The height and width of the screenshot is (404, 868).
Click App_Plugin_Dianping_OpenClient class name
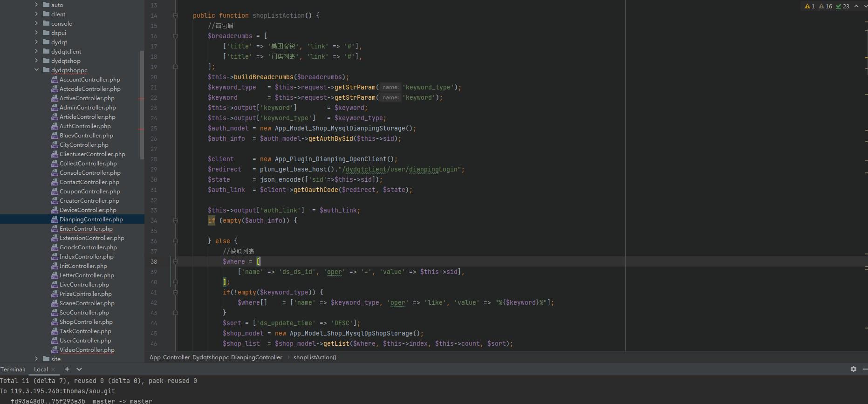click(x=331, y=159)
